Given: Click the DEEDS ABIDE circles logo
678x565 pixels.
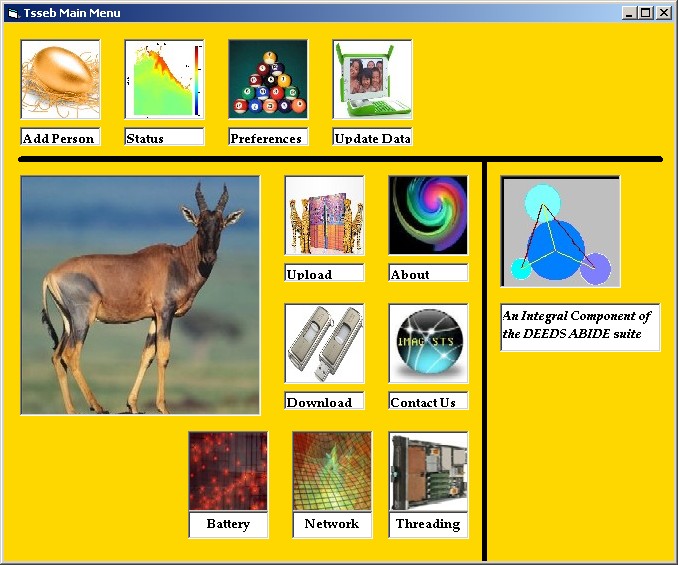Looking at the screenshot, I should 560,232.
